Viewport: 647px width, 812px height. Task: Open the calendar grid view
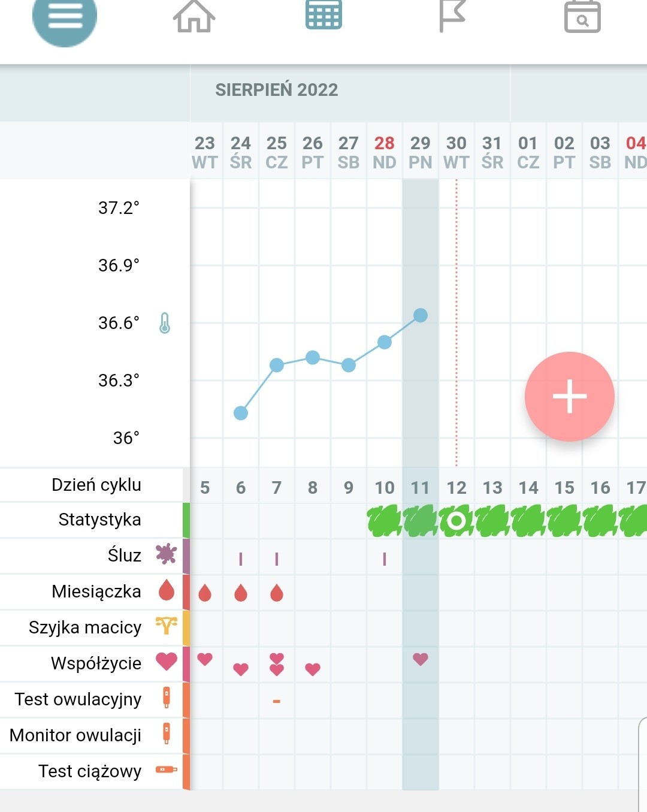pos(323,15)
